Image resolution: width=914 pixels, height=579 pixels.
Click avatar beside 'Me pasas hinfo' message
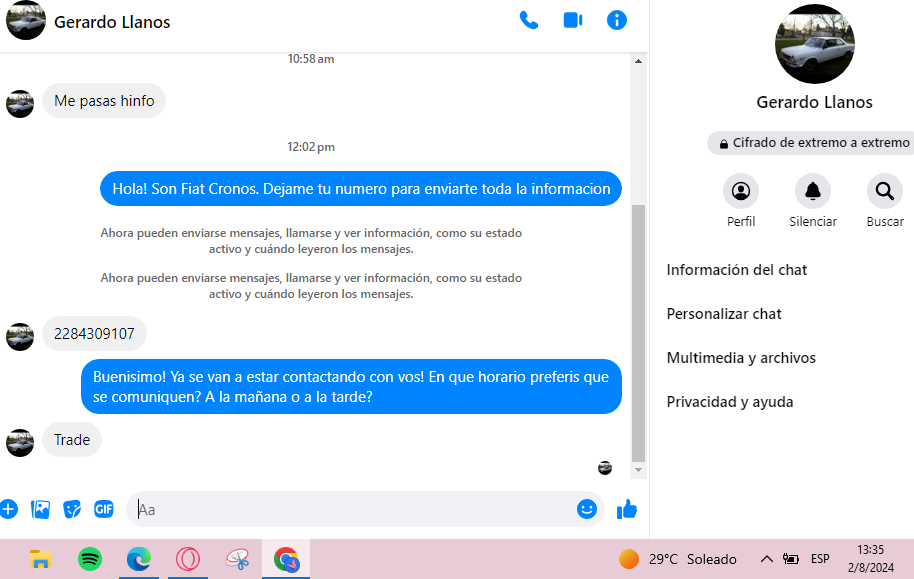click(x=20, y=104)
